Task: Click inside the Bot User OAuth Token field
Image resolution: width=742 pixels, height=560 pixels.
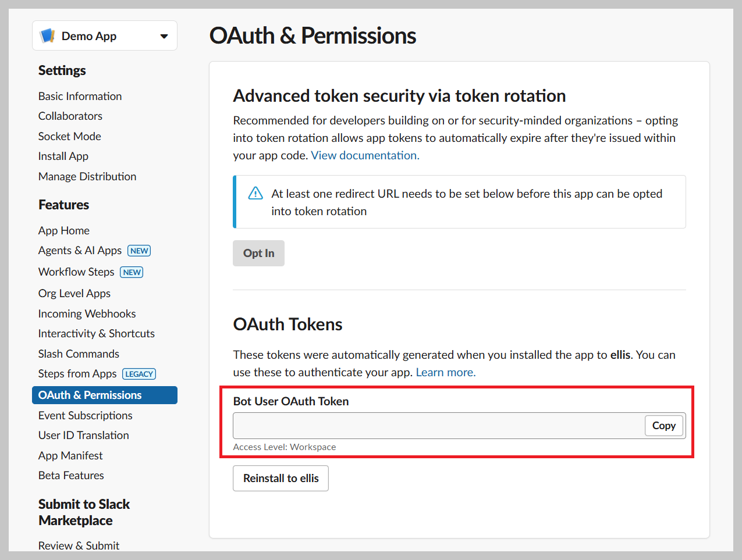Action: [x=439, y=426]
